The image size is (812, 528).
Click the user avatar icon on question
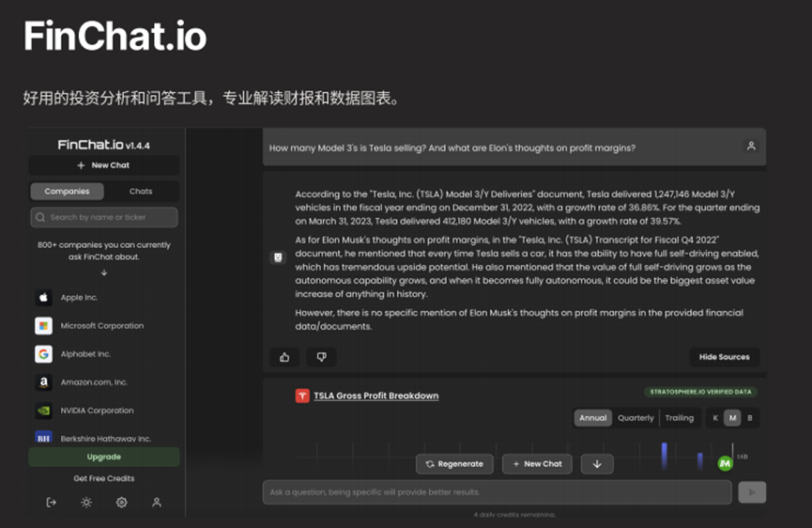(751, 147)
